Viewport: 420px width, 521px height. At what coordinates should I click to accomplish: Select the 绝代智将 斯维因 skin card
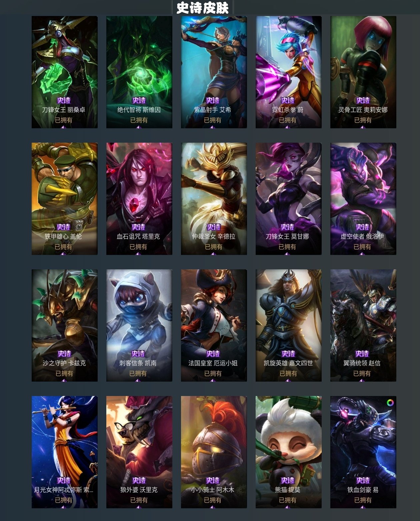tap(139, 72)
